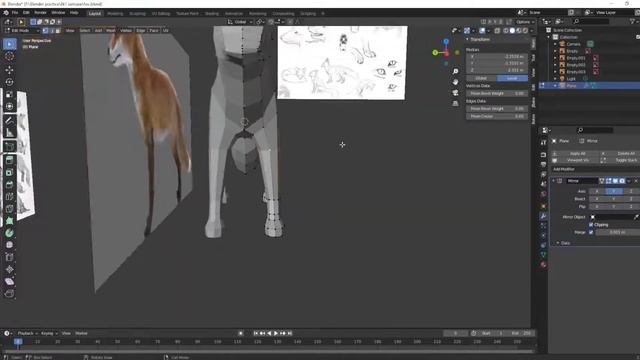
Task: Click the Delete All button
Action: pos(620,153)
